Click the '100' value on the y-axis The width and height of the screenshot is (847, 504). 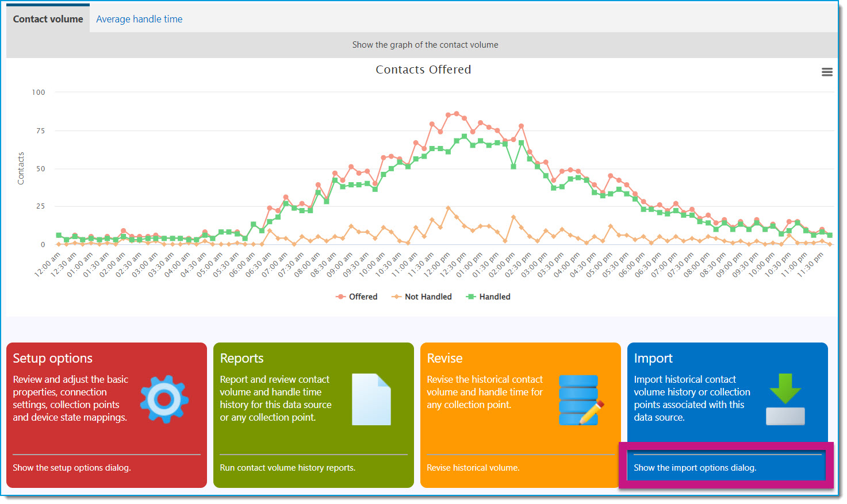tap(39, 92)
